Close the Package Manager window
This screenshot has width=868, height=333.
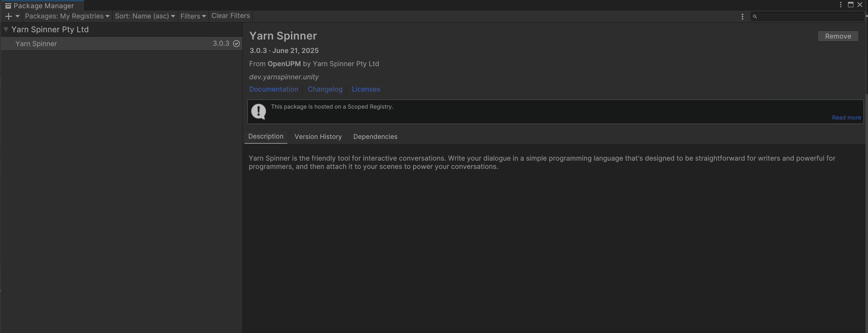click(860, 5)
